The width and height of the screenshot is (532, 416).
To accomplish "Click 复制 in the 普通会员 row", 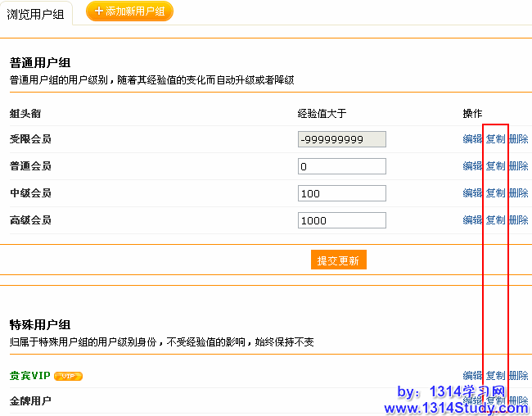I will coord(495,166).
